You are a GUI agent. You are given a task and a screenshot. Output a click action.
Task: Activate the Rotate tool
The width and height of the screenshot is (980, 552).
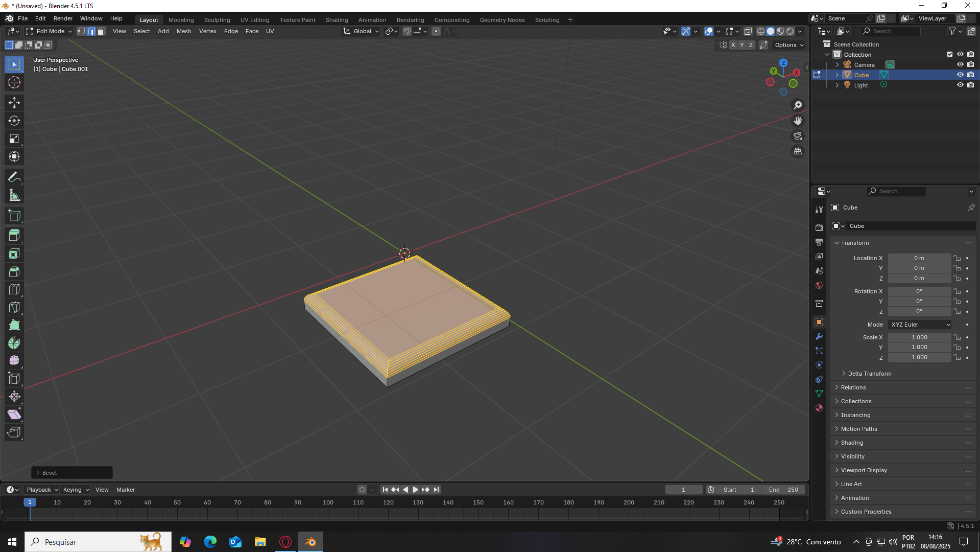tap(14, 121)
